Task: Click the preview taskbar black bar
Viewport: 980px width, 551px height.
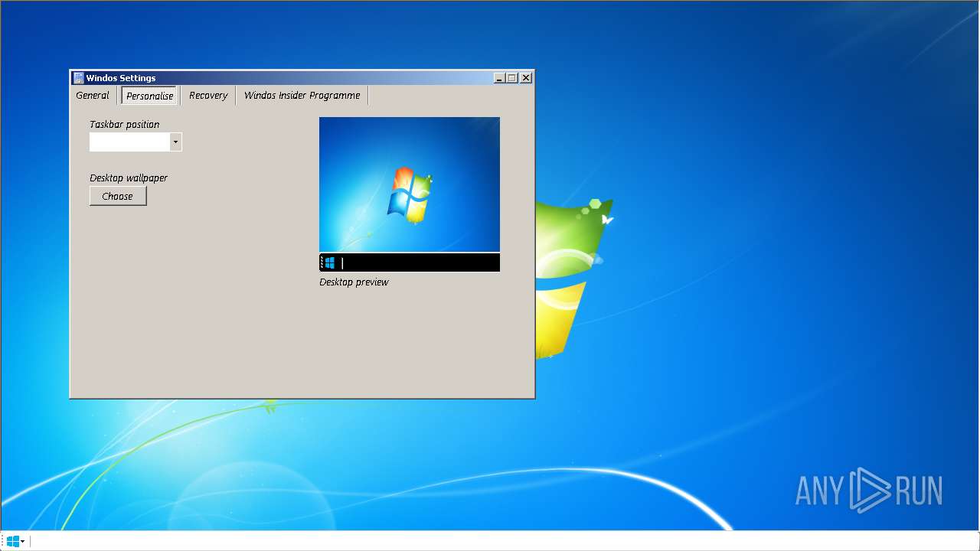Action: 410,262
